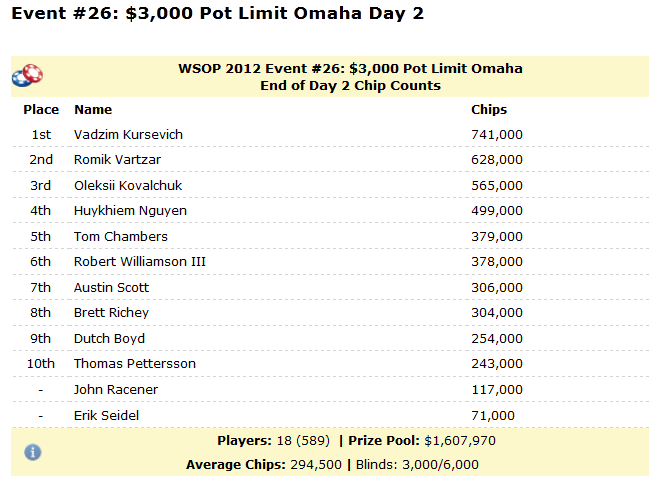Select the Name column header

pos(93,110)
